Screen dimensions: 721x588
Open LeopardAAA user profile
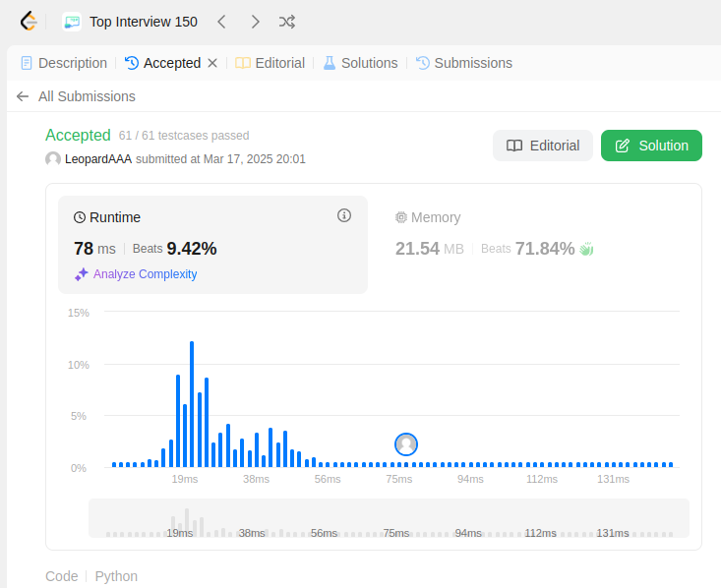pos(98,159)
